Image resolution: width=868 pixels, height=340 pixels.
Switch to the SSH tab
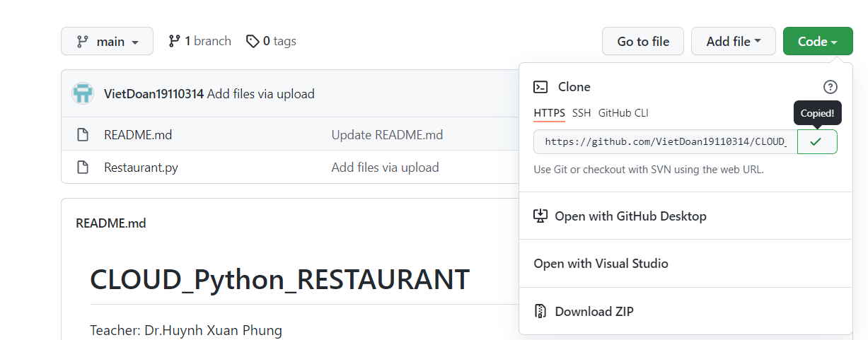tap(581, 113)
